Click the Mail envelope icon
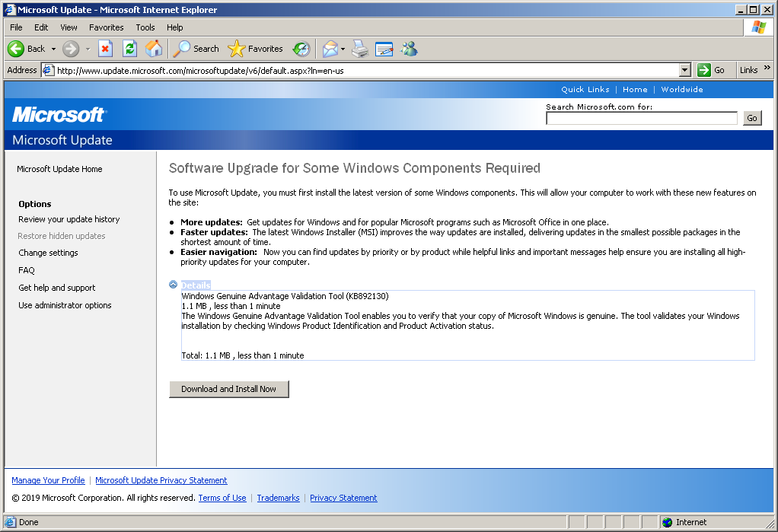This screenshot has height=532, width=778. coord(330,49)
